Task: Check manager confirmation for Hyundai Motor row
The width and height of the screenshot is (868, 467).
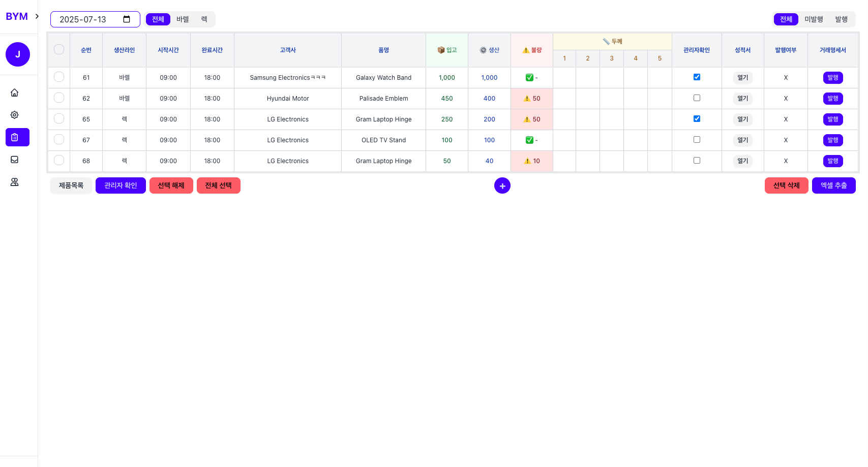Action: tap(697, 98)
